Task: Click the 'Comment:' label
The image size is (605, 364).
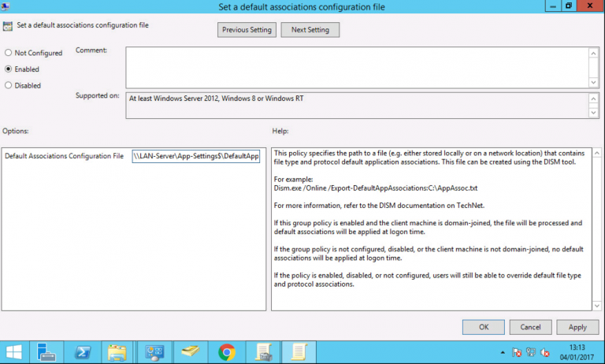Action: (x=91, y=50)
